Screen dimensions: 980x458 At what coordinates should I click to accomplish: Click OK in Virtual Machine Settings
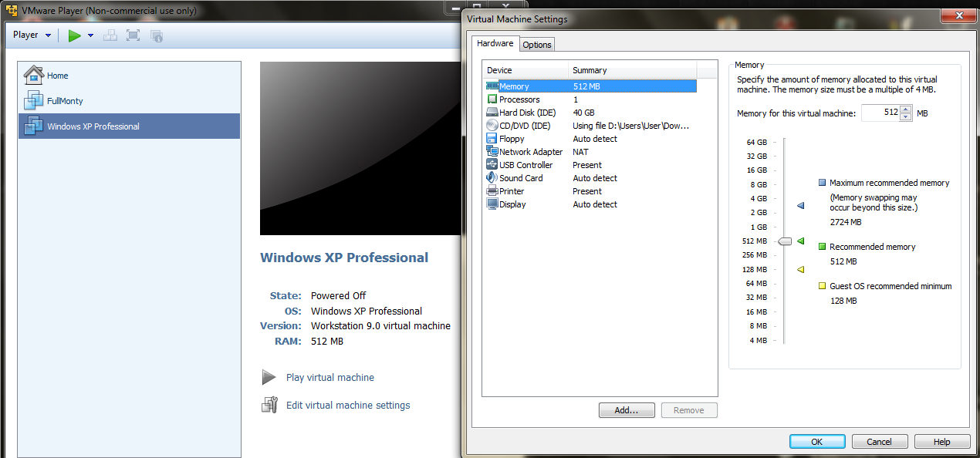817,442
